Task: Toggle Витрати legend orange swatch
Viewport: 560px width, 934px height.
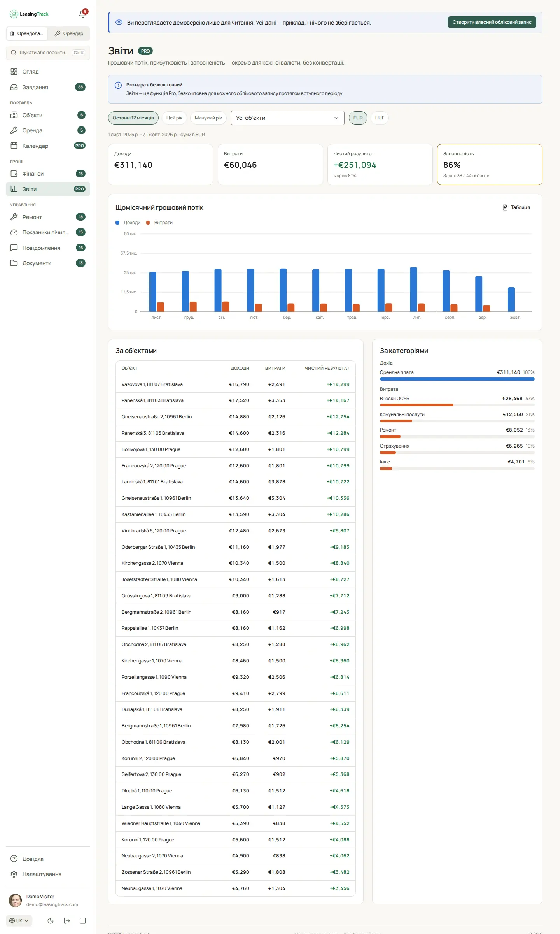Action: [x=148, y=223]
